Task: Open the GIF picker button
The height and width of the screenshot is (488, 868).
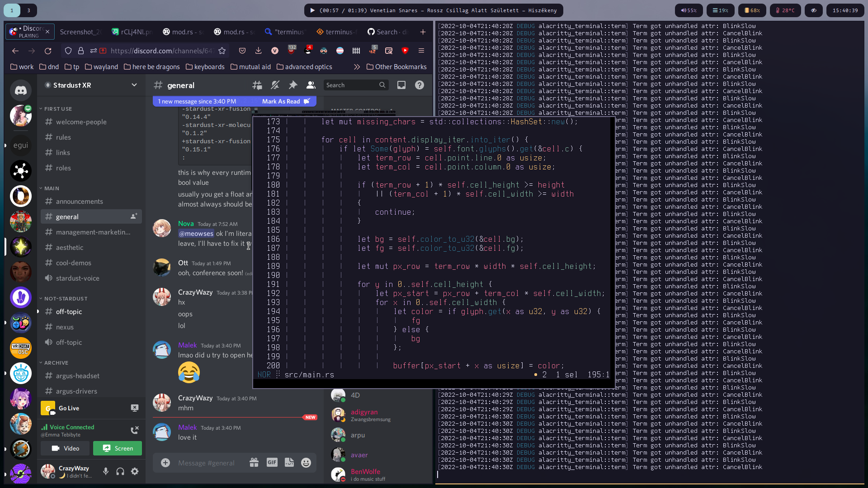Action: 272,462
